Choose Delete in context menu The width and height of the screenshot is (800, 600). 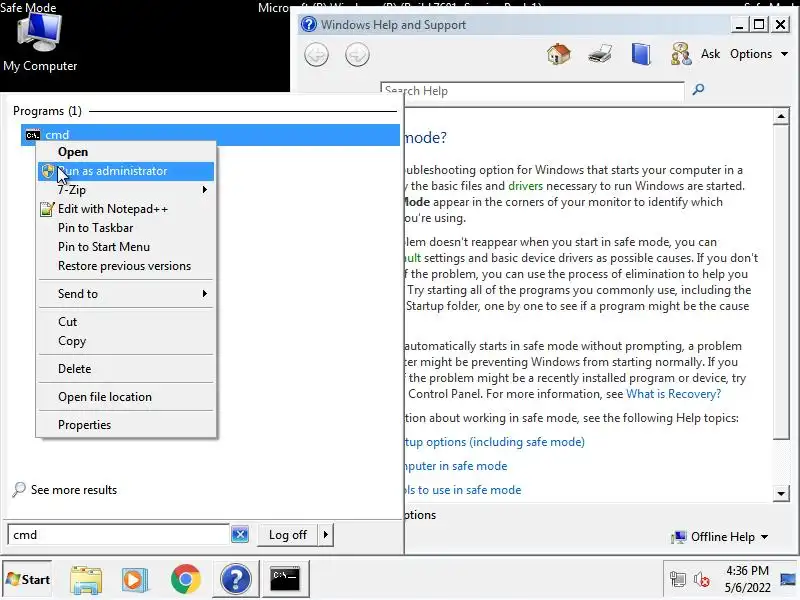coord(126,368)
